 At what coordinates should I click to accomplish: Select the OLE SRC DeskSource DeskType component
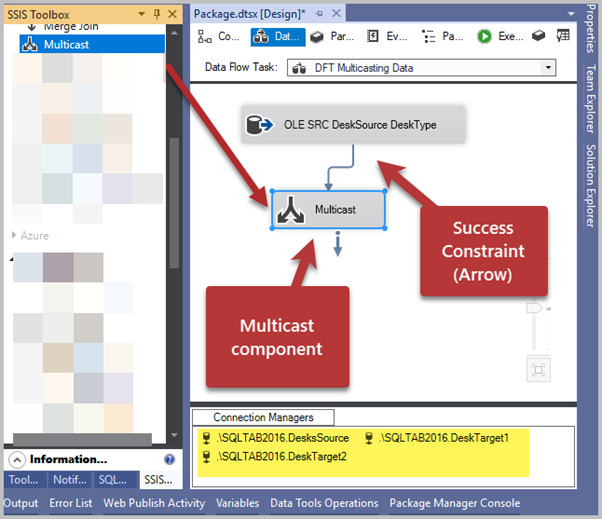[353, 124]
